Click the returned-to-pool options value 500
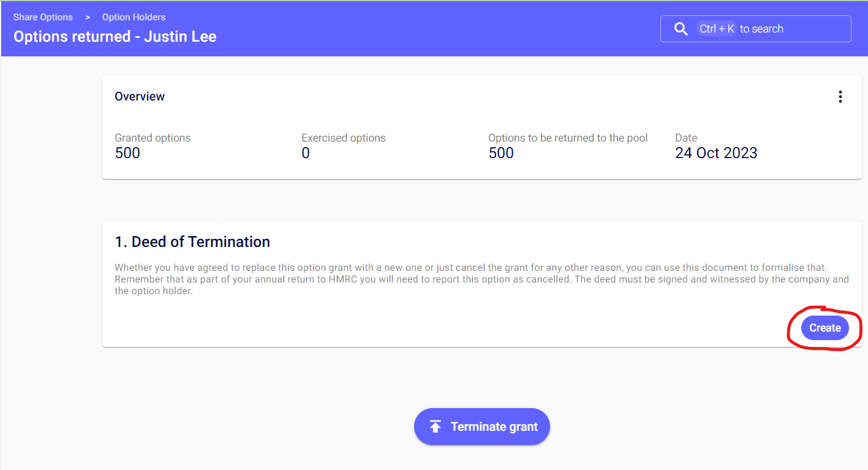 pos(500,153)
